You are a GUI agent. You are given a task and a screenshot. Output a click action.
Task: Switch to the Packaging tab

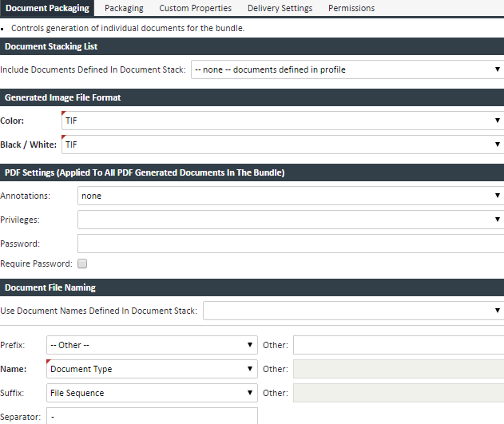pyautogui.click(x=124, y=8)
